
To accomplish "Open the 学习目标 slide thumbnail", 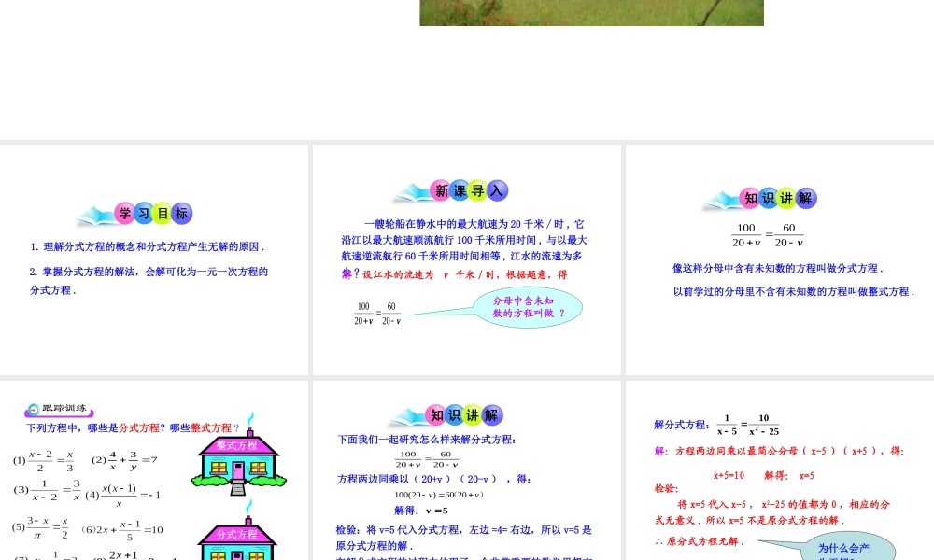I will point(154,261).
